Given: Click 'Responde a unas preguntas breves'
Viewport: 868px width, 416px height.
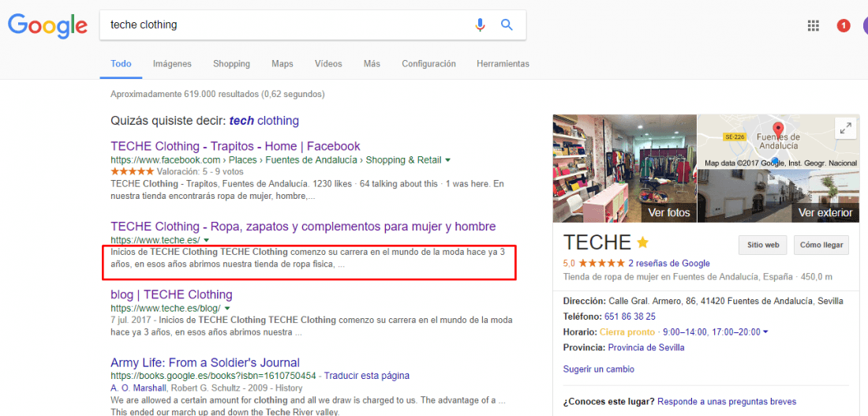Looking at the screenshot, I should (x=727, y=402).
